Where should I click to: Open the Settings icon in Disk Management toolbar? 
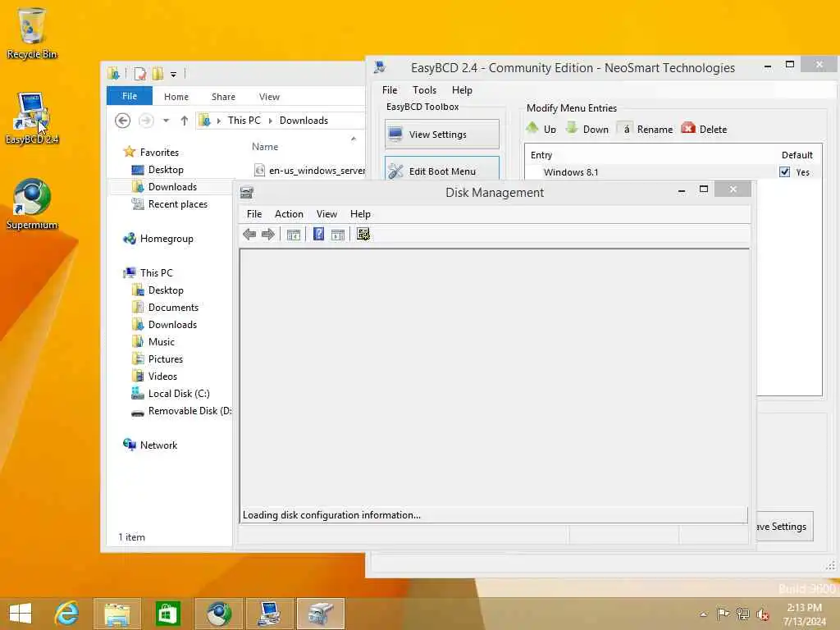[363, 234]
